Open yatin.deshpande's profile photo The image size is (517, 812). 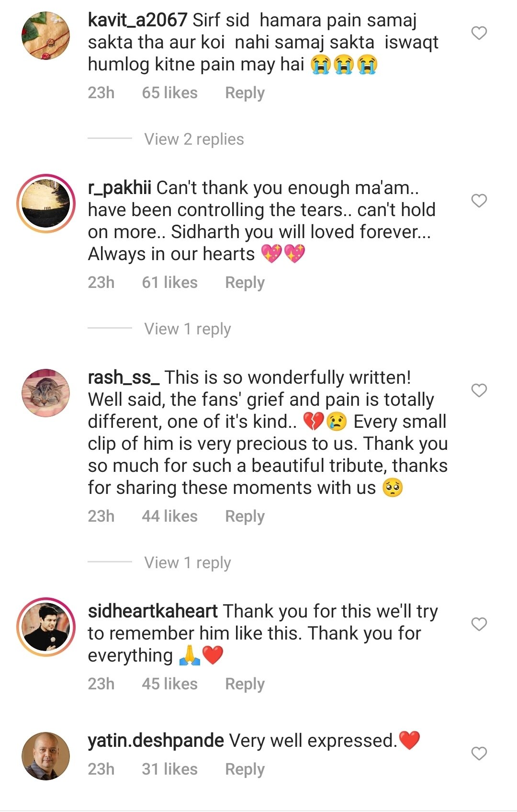46,756
